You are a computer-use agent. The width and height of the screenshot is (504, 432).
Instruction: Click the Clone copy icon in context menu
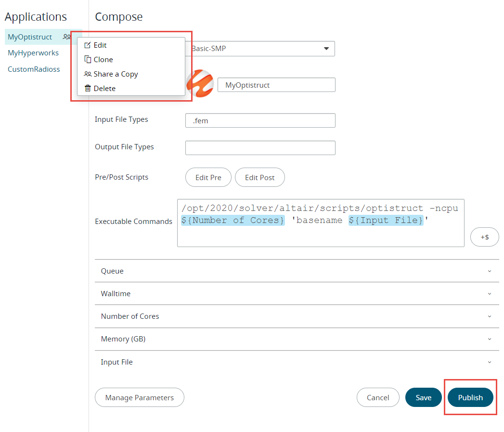pyautogui.click(x=88, y=60)
